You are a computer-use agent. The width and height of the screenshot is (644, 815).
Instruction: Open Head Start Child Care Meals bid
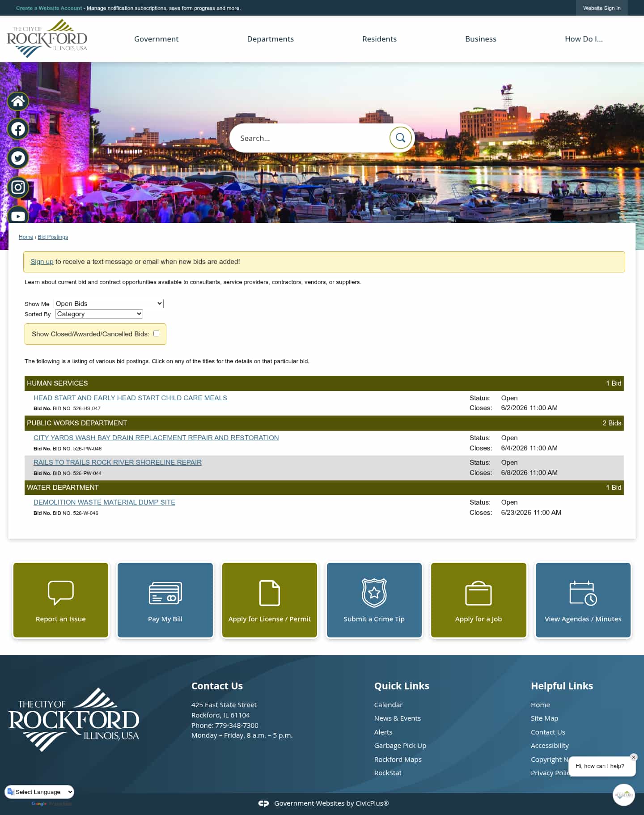pyautogui.click(x=130, y=398)
